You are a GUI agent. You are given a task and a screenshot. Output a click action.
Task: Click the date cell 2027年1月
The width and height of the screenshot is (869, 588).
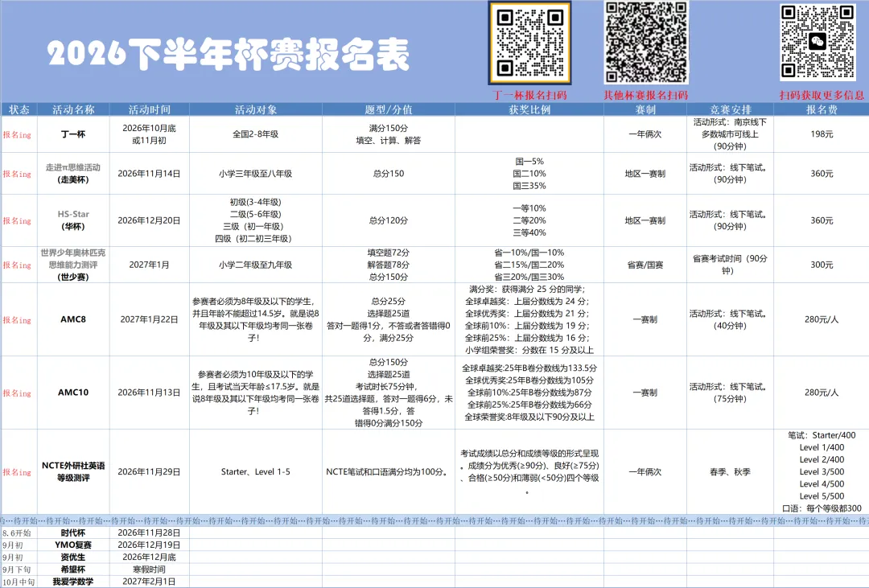tap(149, 265)
